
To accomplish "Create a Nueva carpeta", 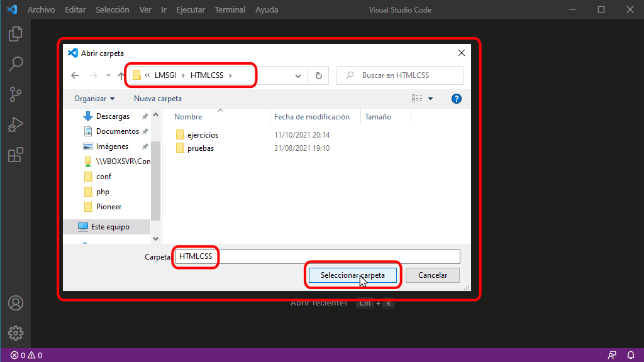I will pos(158,99).
